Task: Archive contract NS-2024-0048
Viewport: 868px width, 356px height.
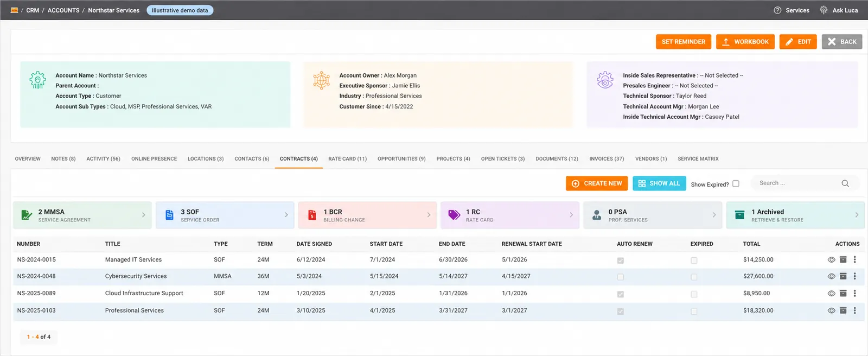Action: (843, 276)
